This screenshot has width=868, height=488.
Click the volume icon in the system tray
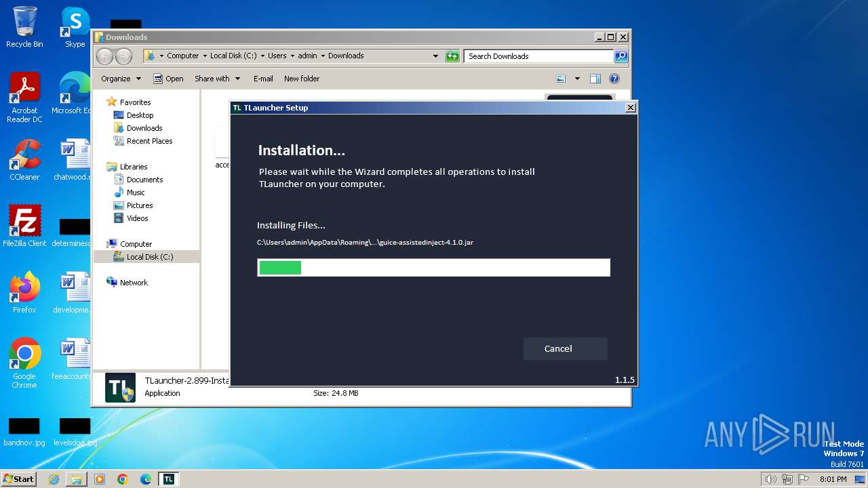771,479
